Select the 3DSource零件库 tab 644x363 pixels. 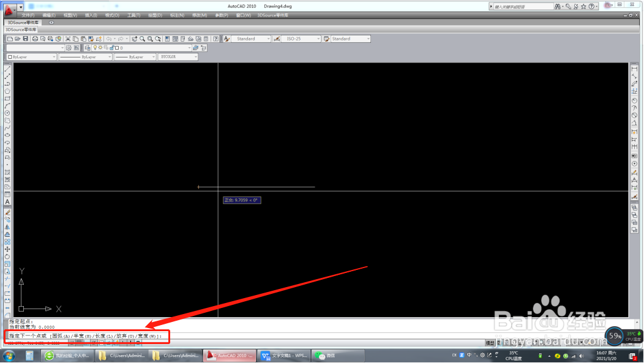click(23, 23)
